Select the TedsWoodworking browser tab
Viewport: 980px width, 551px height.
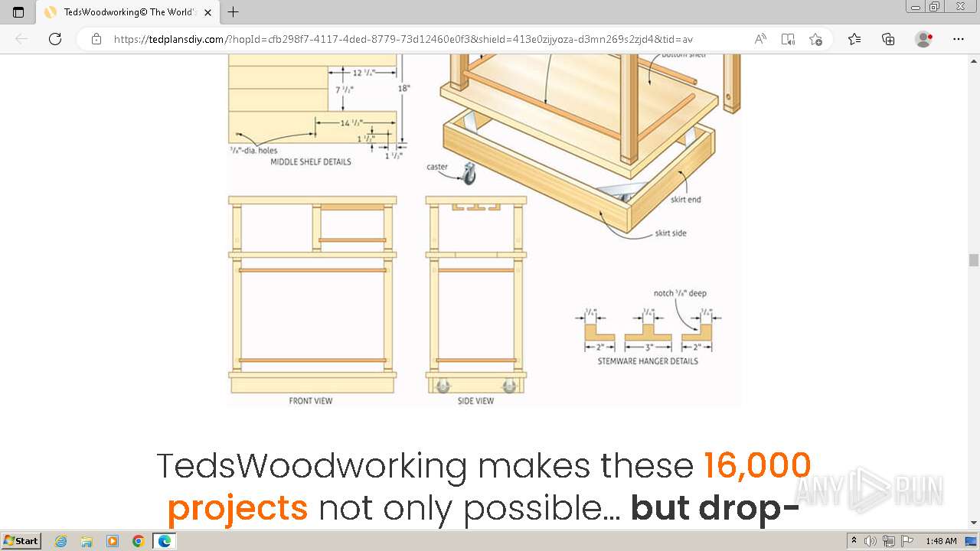pyautogui.click(x=128, y=12)
